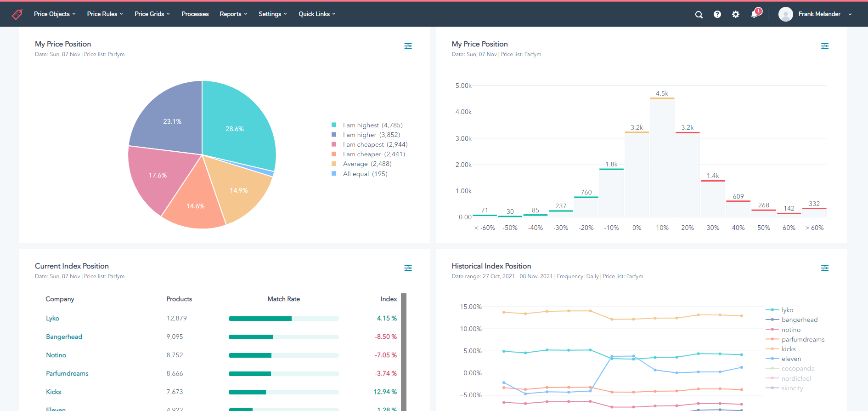The image size is (868, 411).
Task: Click the 14.9% tan pie slice
Action: [239, 189]
